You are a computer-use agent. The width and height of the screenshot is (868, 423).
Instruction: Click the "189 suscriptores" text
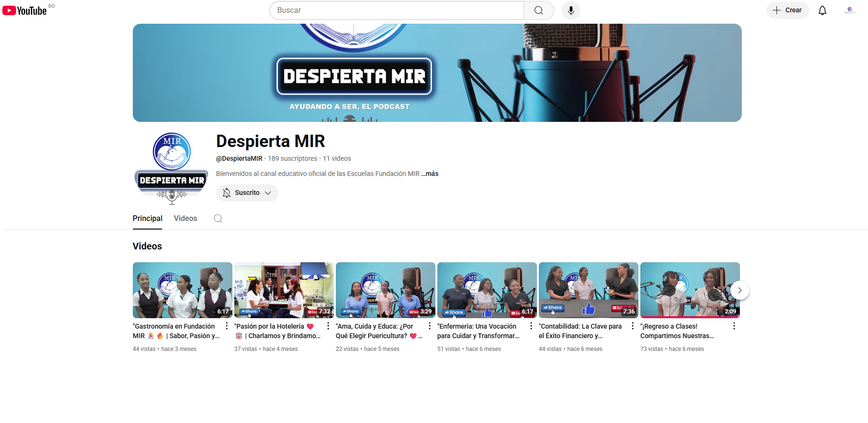(293, 158)
